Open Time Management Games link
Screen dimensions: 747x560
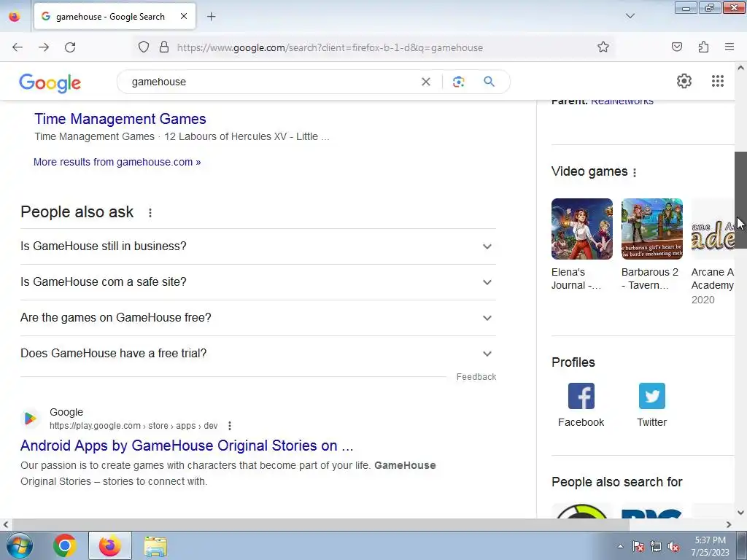pyautogui.click(x=120, y=119)
